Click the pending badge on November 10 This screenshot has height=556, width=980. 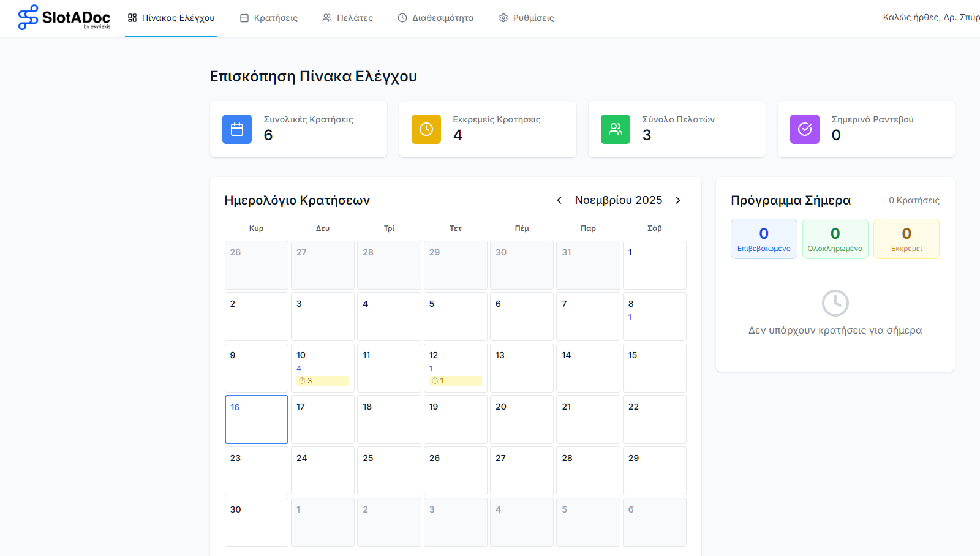coord(323,381)
